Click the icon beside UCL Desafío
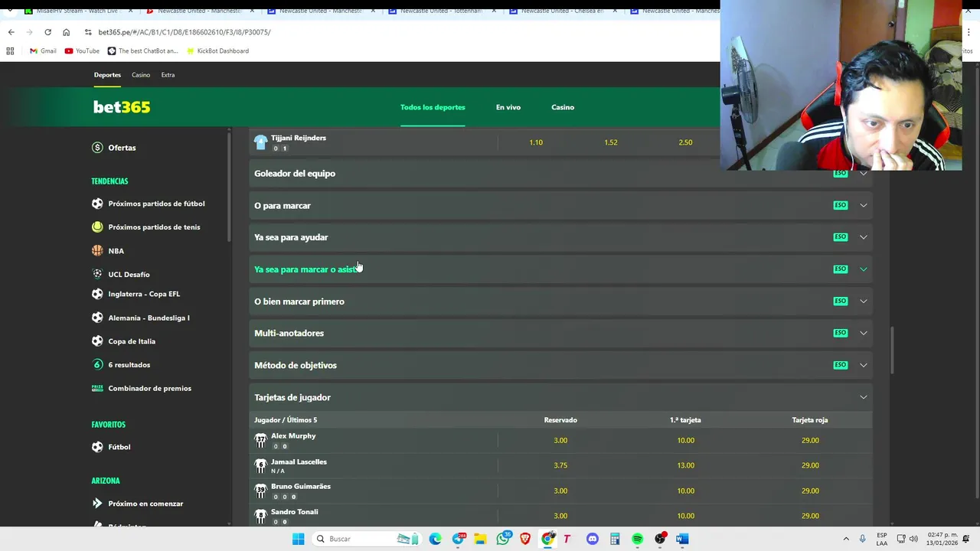 pos(97,274)
